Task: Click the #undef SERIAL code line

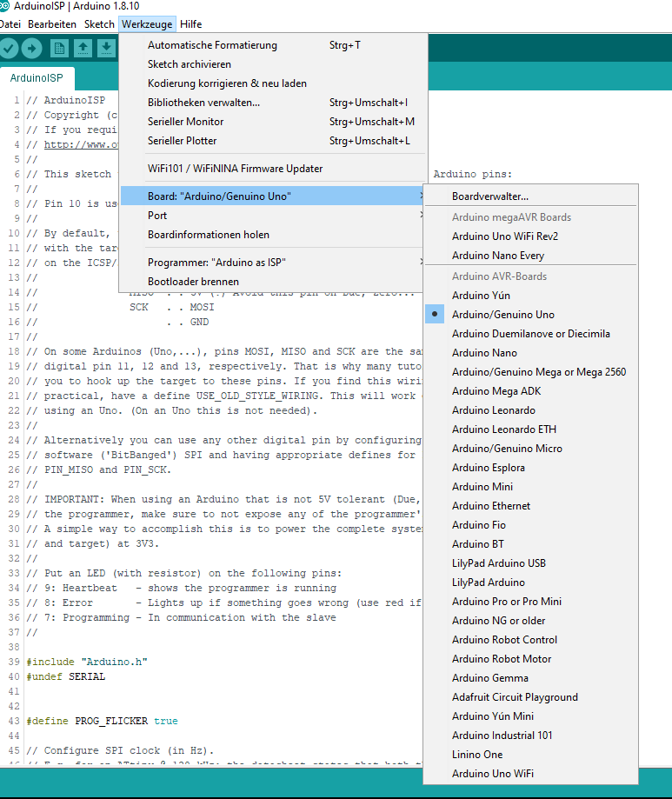Action: coord(66,676)
